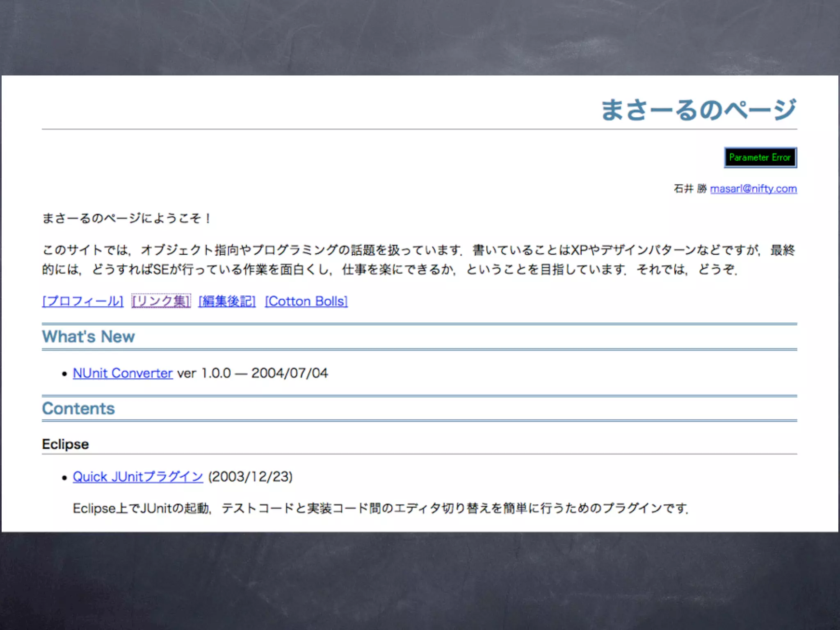Open the 編集後記 link
Viewport: 840px width, 630px height.
coord(227,301)
